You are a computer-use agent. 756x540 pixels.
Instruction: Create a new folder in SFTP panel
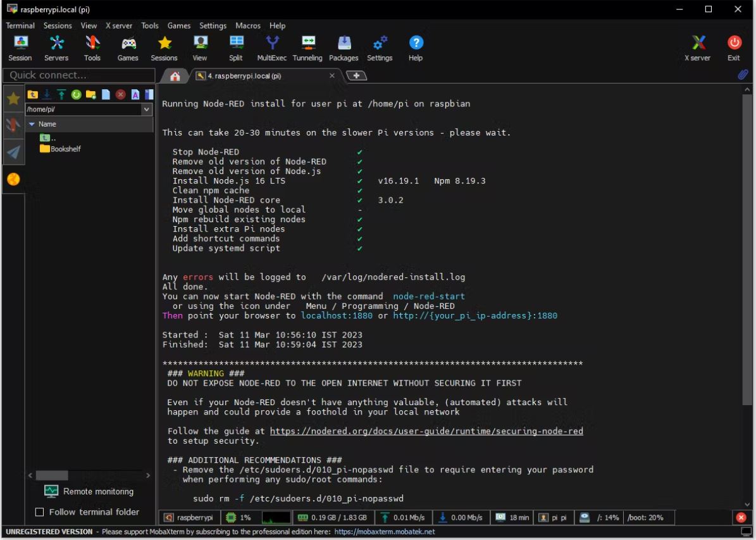pyautogui.click(x=90, y=94)
